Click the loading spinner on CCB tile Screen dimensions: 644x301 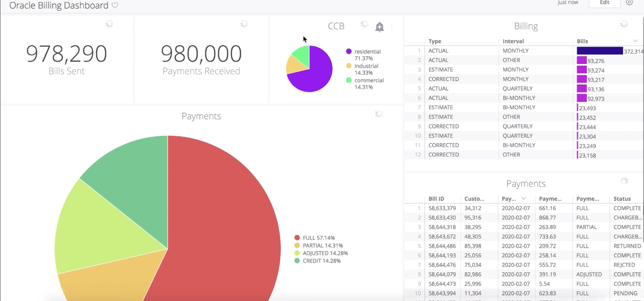(x=364, y=24)
